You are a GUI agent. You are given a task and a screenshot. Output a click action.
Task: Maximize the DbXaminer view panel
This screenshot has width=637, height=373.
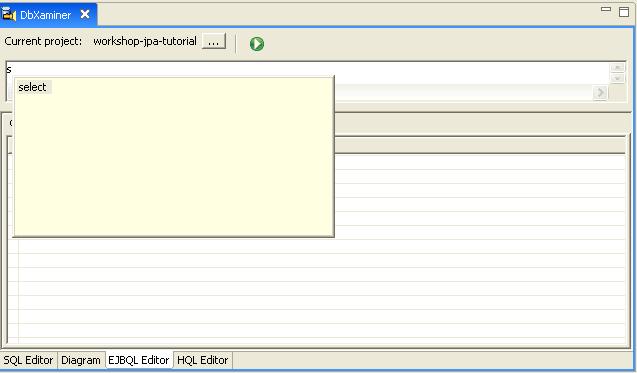[x=624, y=11]
